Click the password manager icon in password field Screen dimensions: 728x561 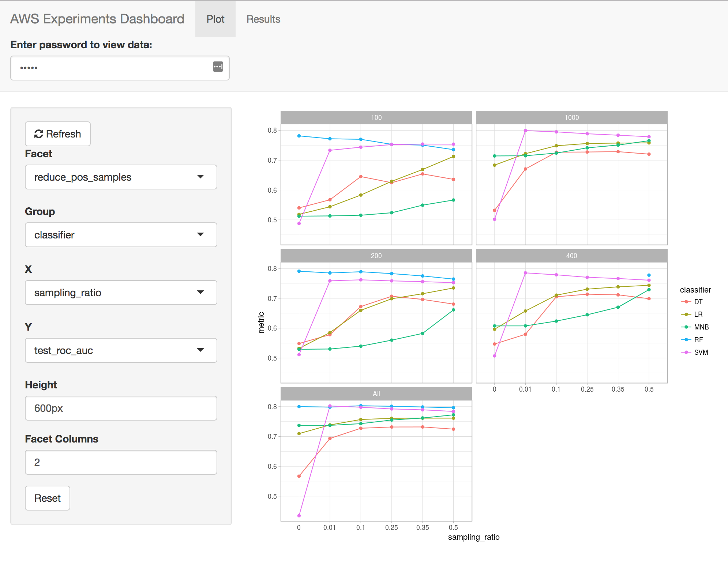(x=218, y=67)
